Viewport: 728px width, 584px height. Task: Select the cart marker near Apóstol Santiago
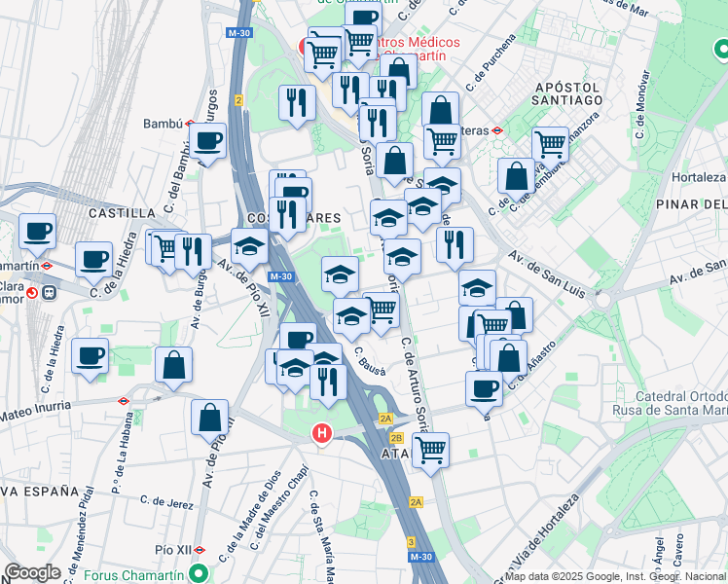(550, 146)
